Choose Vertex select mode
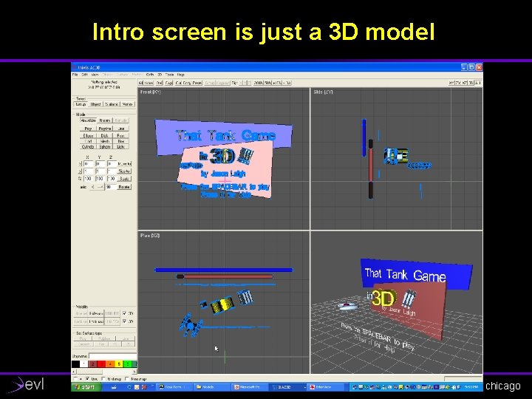The width and height of the screenshot is (532, 399). pos(127,104)
